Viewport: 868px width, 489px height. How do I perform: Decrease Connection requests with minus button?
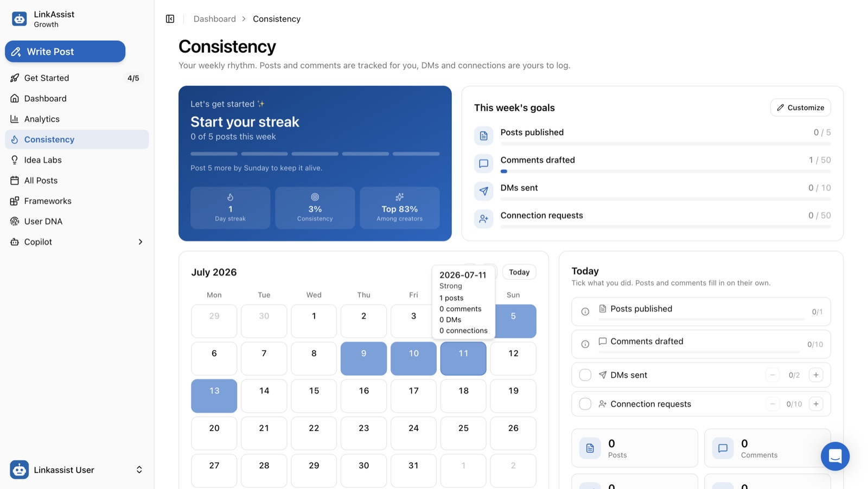(773, 404)
